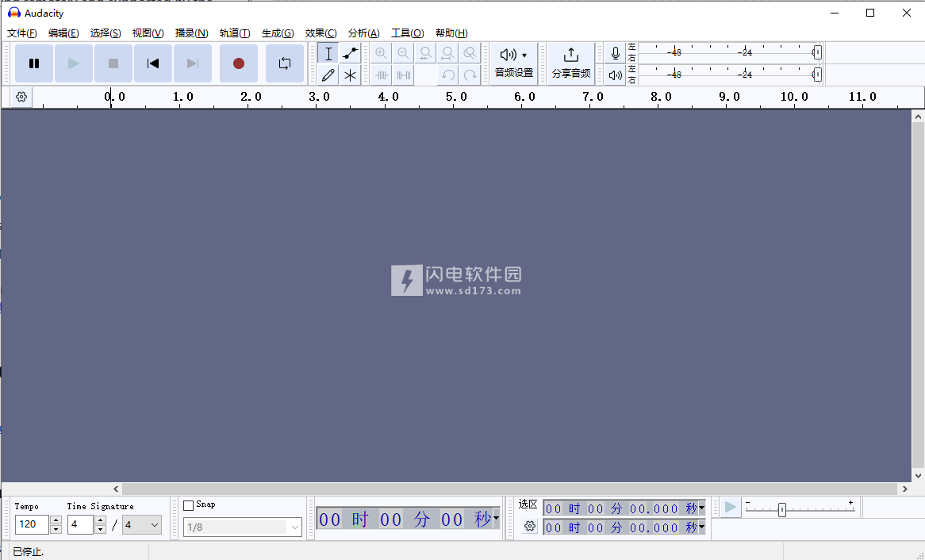Open the 视图(V) menu

148,33
